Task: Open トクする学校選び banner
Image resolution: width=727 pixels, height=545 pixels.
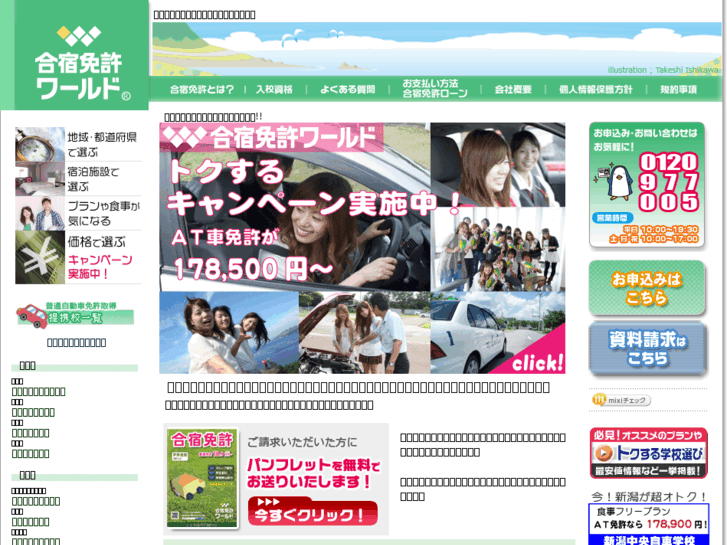Action: (649, 453)
